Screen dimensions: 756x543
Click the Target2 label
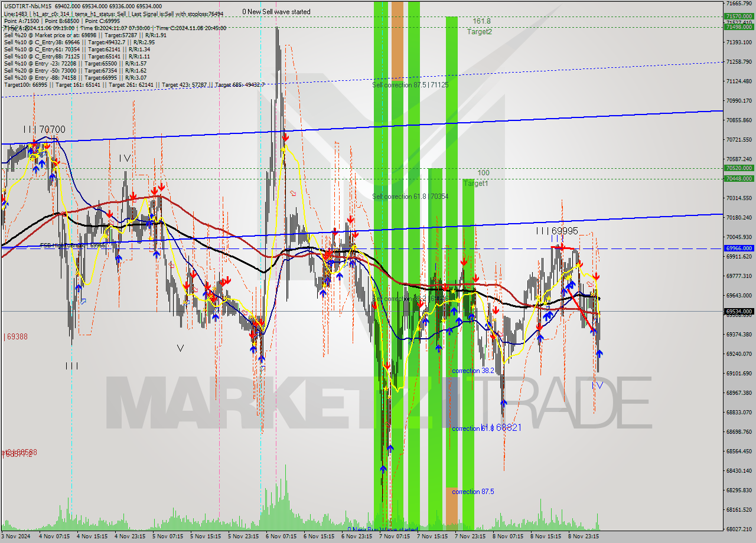point(479,32)
